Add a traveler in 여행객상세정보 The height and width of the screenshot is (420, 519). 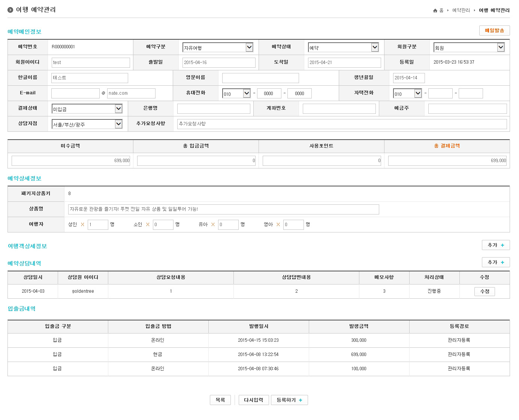tap(495, 245)
